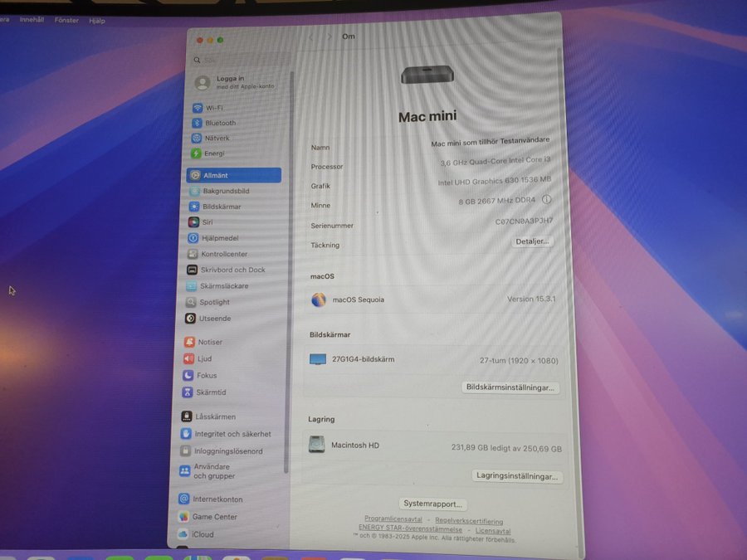Viewport: 747px width, 560px height.
Task: Open the Internetkonton @ icon
Action: 184,499
